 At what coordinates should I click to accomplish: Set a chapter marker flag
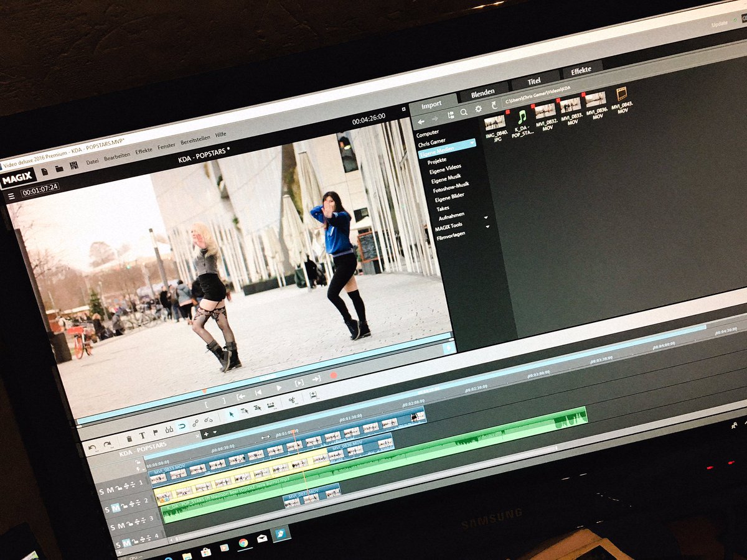pyautogui.click(x=156, y=432)
